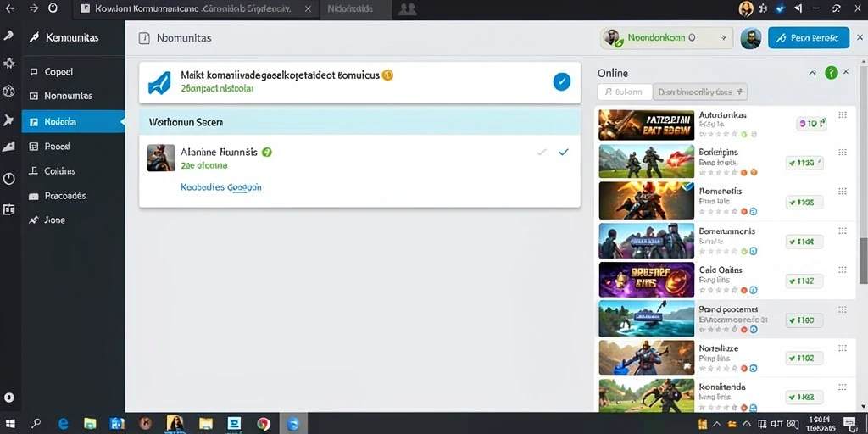
Task: Follow the Koobedies Goadgoin link
Action: click(221, 187)
